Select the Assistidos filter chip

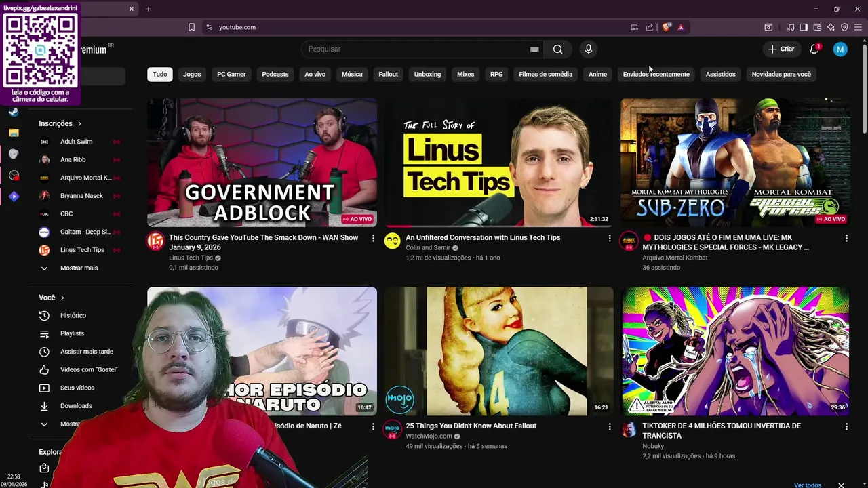720,74
